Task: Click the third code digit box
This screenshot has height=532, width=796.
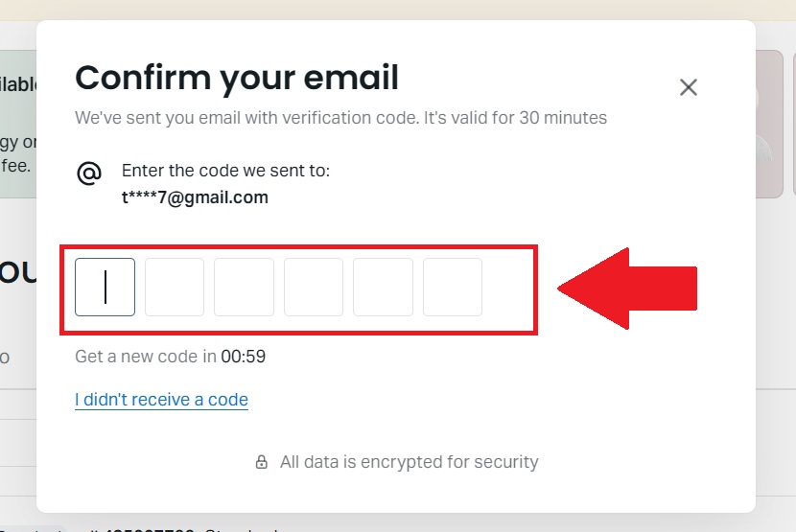Action: click(244, 287)
